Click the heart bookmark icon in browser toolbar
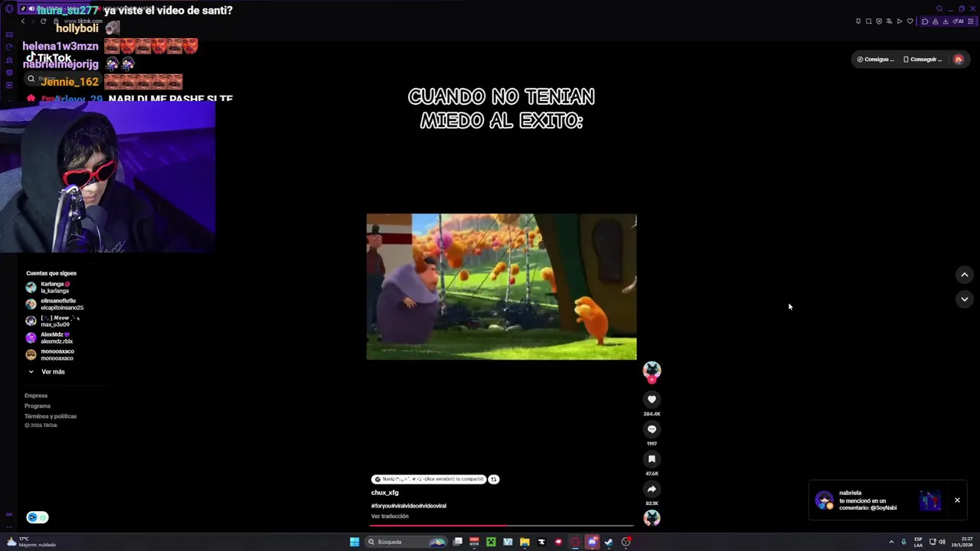This screenshot has width=980, height=551. point(910,21)
